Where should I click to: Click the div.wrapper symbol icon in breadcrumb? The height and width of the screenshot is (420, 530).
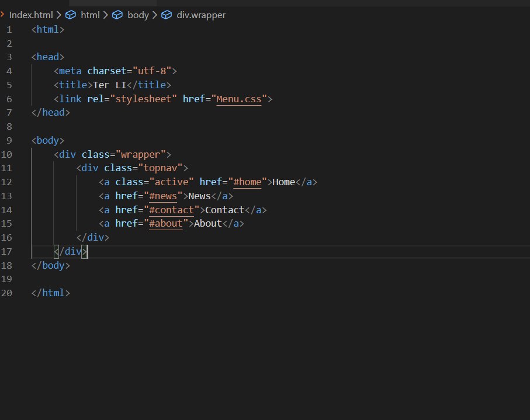tap(167, 15)
